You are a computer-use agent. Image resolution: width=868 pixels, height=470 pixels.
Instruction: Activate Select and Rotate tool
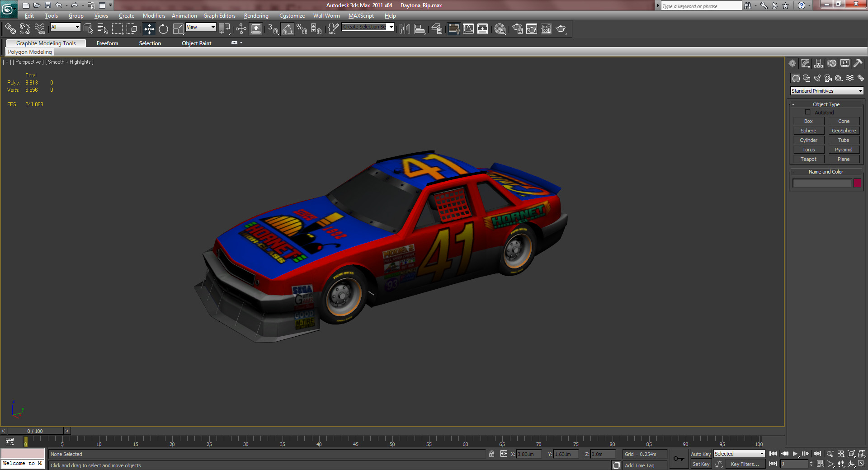164,29
